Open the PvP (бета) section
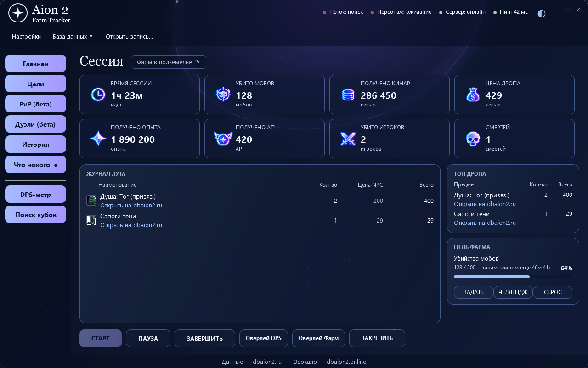The width and height of the screenshot is (588, 368). [35, 104]
